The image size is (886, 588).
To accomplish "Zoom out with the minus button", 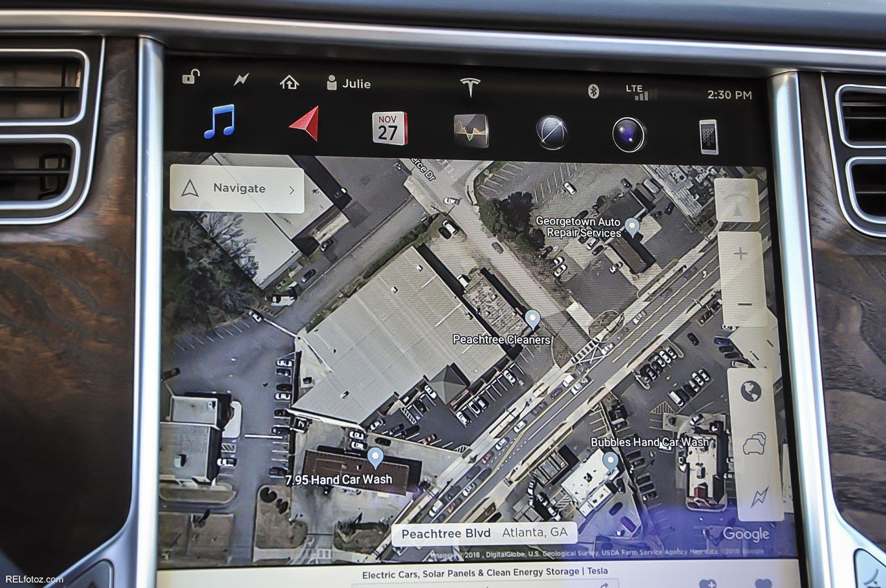I will (x=744, y=304).
